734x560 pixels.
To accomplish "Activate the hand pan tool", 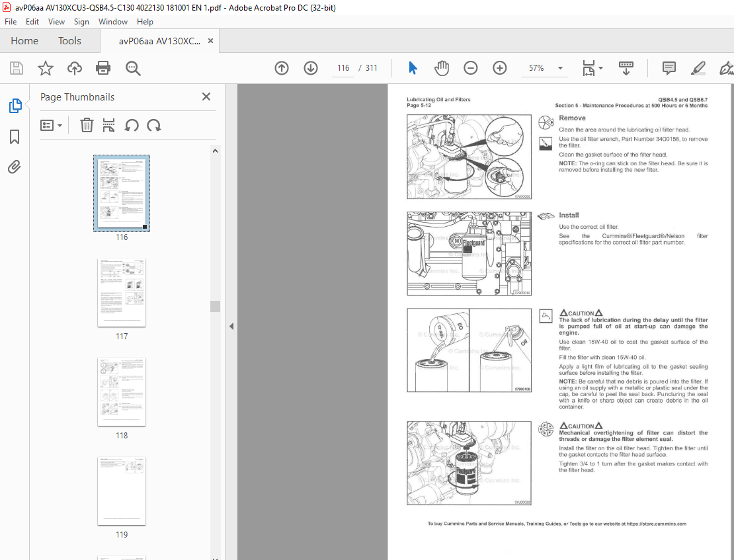I will coord(442,68).
